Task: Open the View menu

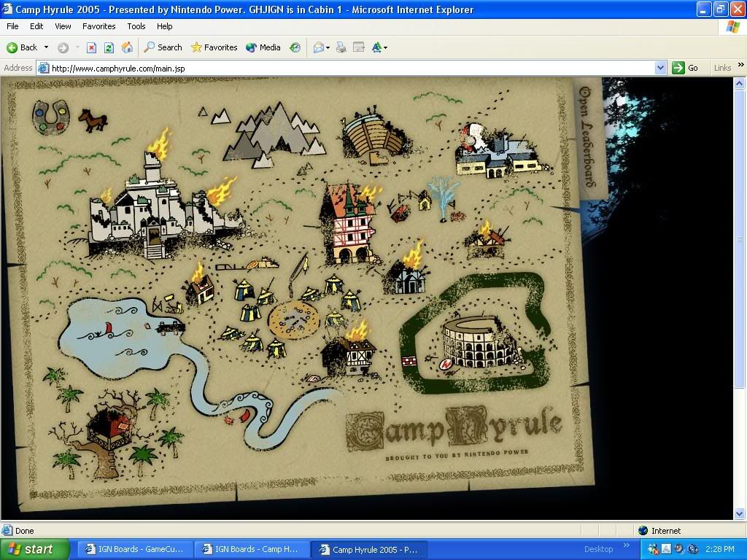Action: [x=63, y=27]
